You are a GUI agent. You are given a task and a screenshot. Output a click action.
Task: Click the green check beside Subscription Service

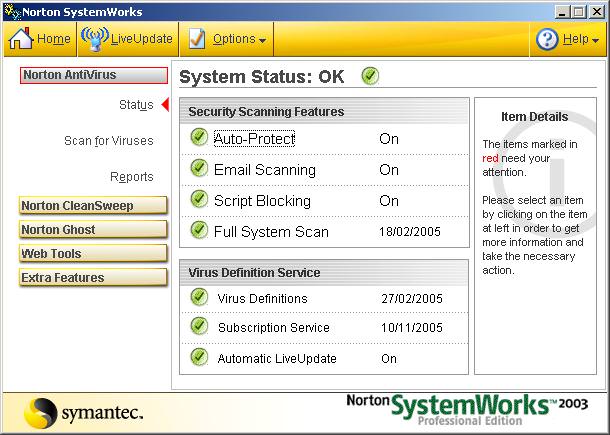199,326
